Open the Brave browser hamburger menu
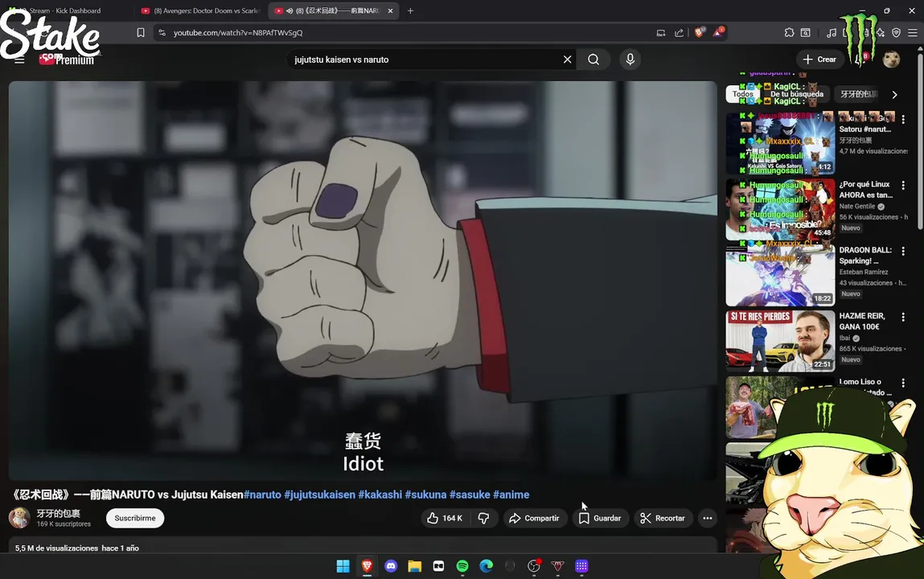The width and height of the screenshot is (924, 579). [x=912, y=33]
